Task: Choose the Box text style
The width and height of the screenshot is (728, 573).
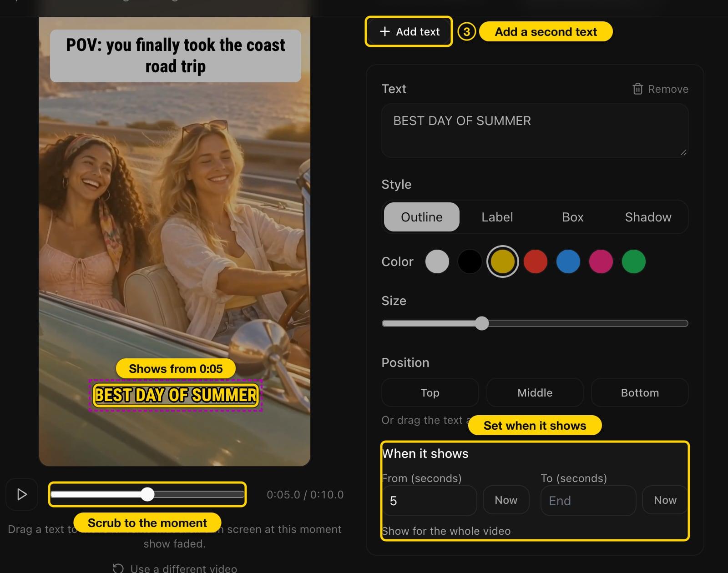Action: [x=572, y=217]
